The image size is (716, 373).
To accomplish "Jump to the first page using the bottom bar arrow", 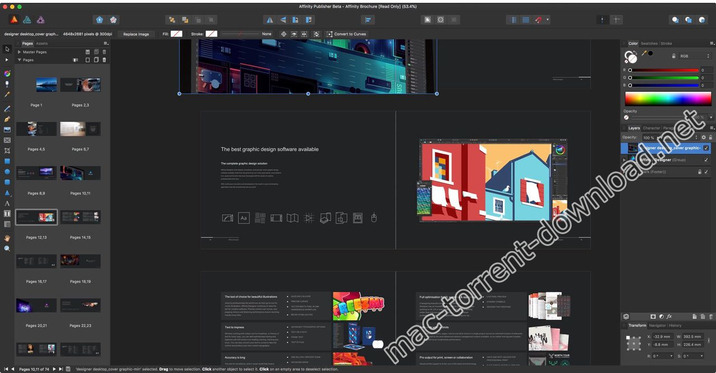I will click(x=6, y=369).
